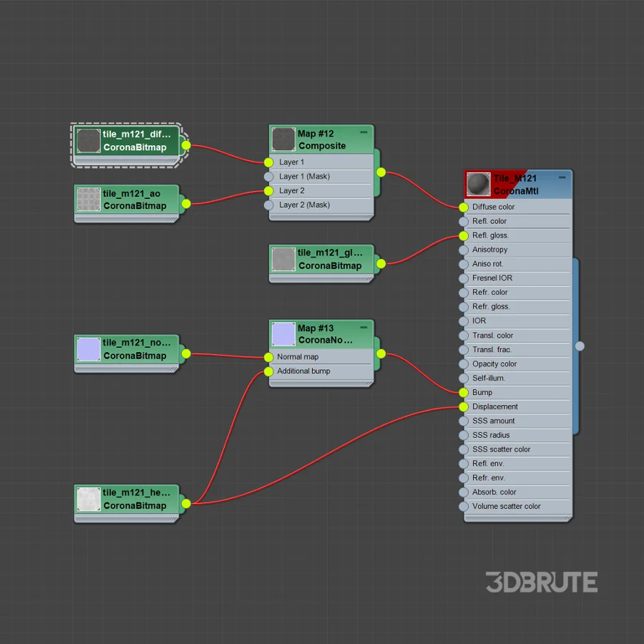Click the tile_m121_gl CoronaBitmap thumbnail

coord(284,259)
